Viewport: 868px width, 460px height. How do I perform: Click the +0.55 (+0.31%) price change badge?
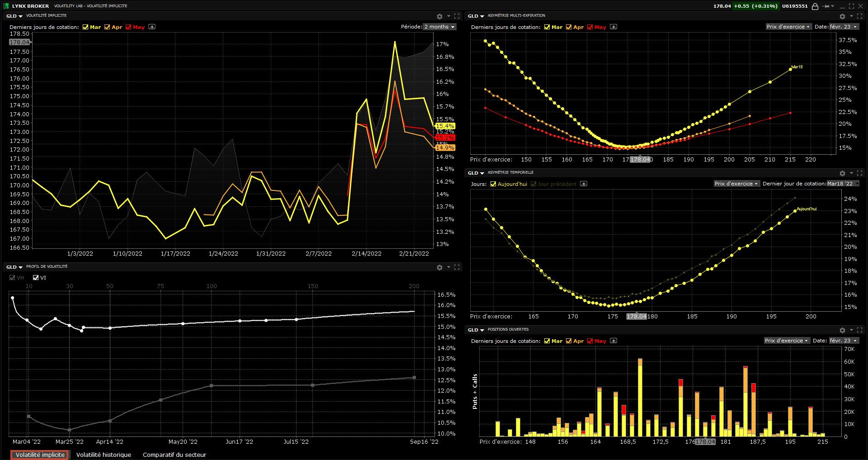click(755, 6)
